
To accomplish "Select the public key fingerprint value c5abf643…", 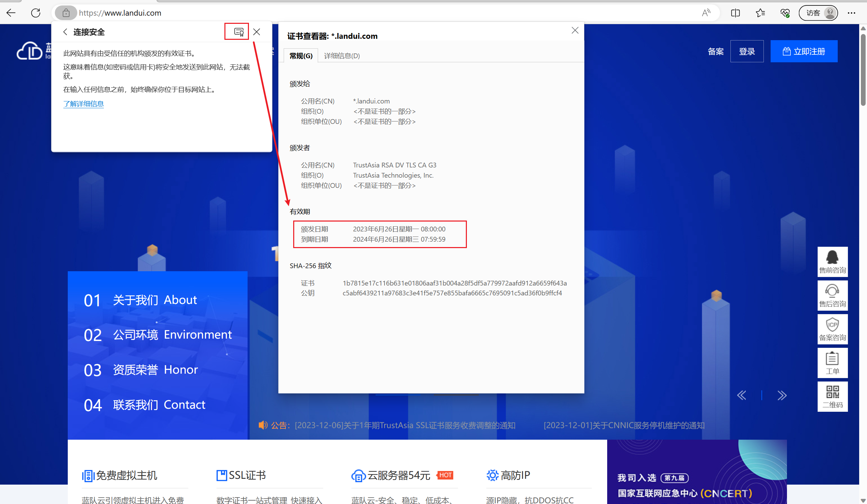I will [453, 293].
